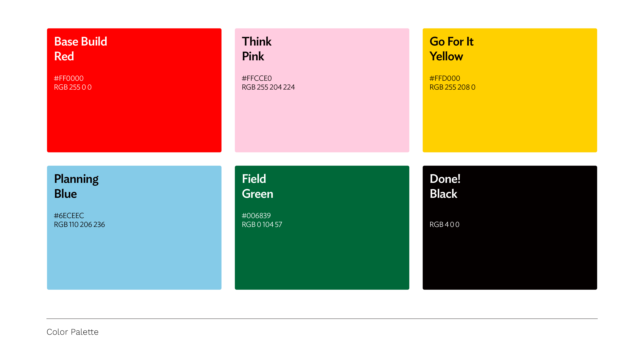Click the hex code #FF0000
Screen dimensions: 644x362
tap(69, 78)
